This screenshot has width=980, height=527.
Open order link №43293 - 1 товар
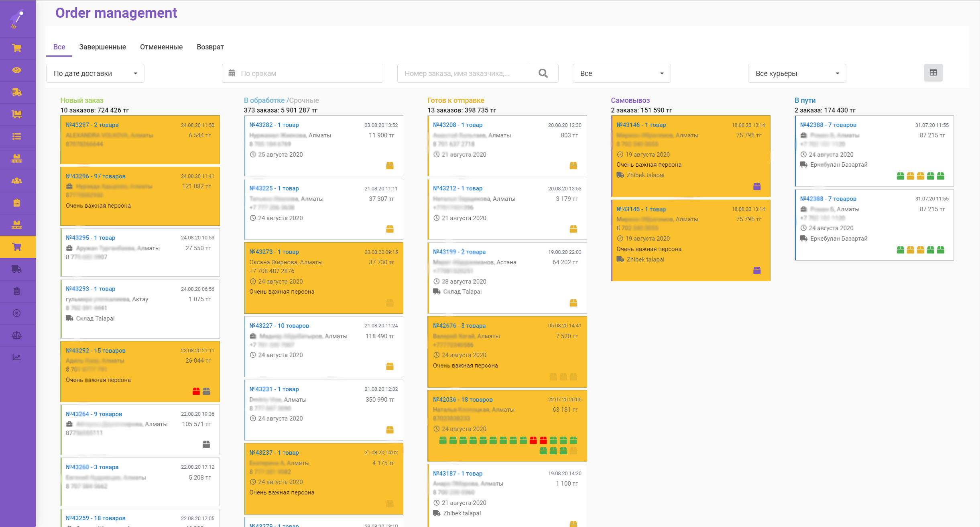[x=90, y=289]
